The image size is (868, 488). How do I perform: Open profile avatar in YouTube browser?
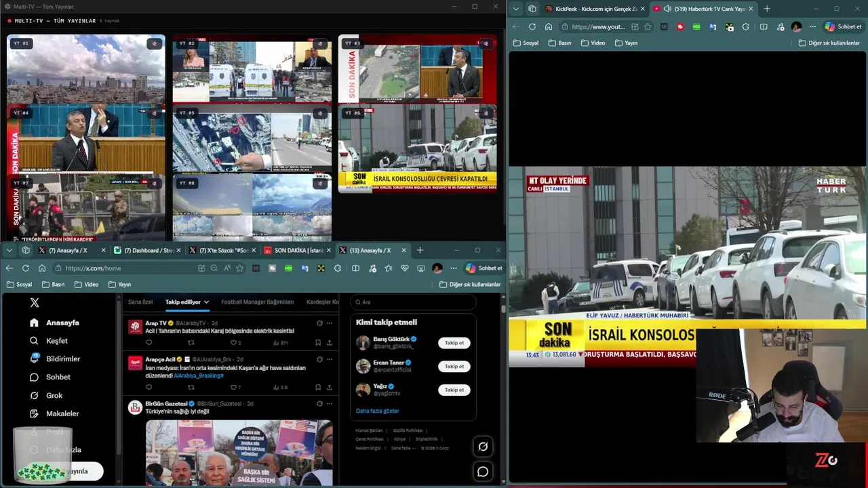coord(796,27)
